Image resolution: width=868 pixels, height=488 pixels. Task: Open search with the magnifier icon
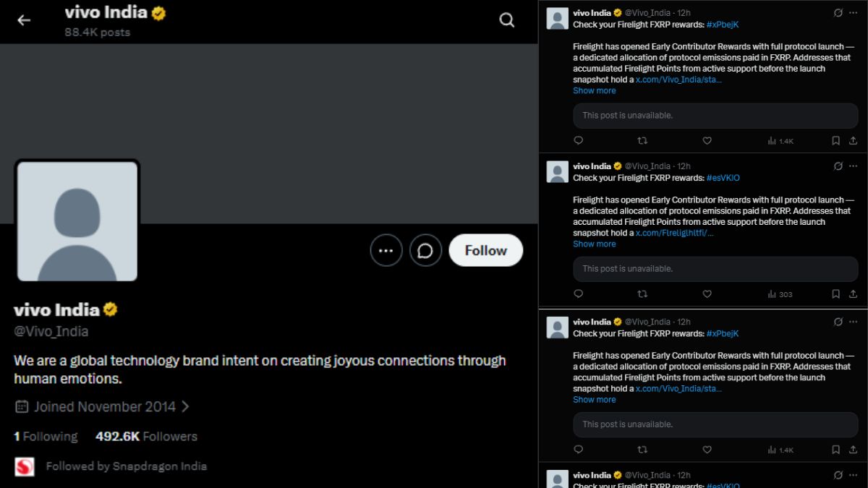[x=507, y=20]
